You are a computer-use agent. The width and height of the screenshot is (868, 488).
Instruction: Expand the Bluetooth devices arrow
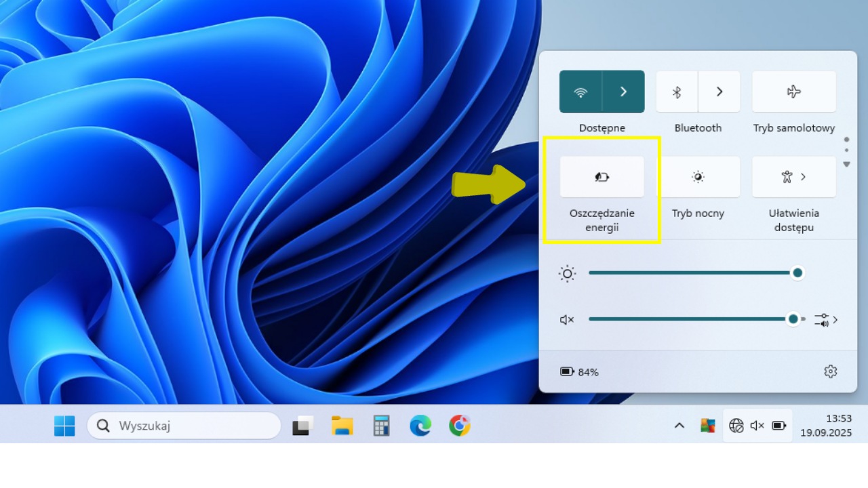[x=719, y=92]
